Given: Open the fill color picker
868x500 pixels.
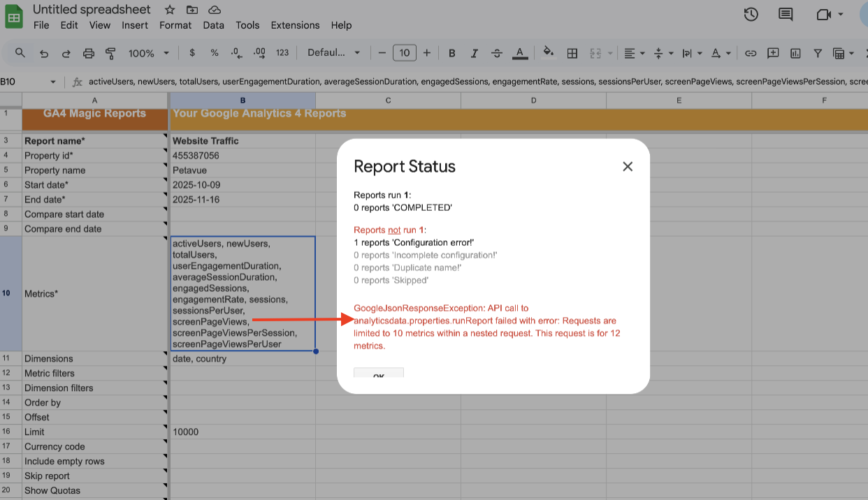Looking at the screenshot, I should point(549,53).
